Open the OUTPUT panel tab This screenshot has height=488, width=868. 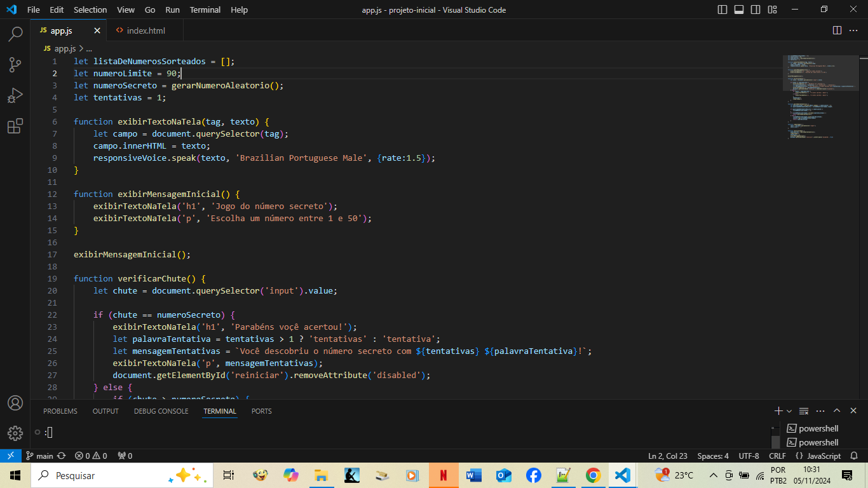coord(105,411)
